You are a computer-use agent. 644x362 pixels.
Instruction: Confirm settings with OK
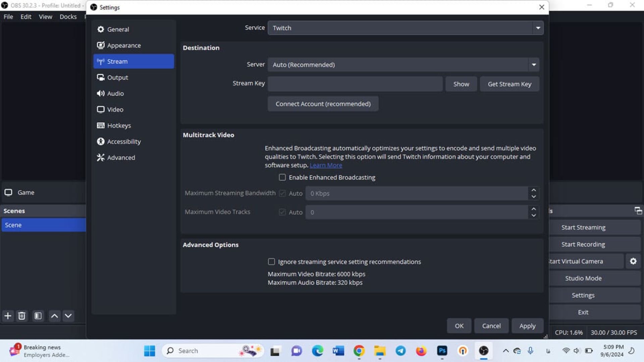tap(459, 326)
